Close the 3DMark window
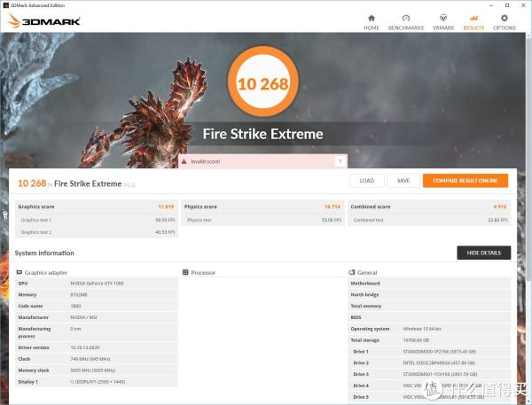 pyautogui.click(x=523, y=5)
